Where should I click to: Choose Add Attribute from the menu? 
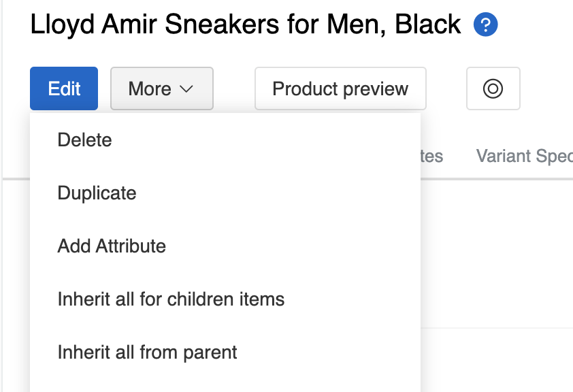[x=112, y=246]
